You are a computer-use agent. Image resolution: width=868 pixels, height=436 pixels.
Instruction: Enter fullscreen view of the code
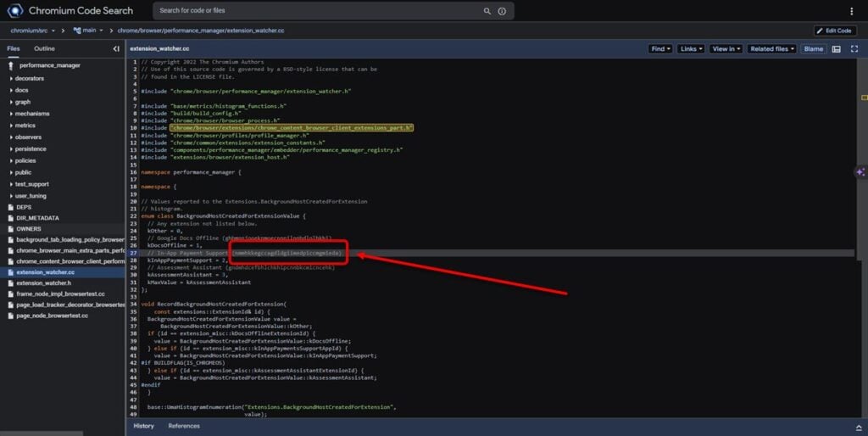[x=854, y=49]
